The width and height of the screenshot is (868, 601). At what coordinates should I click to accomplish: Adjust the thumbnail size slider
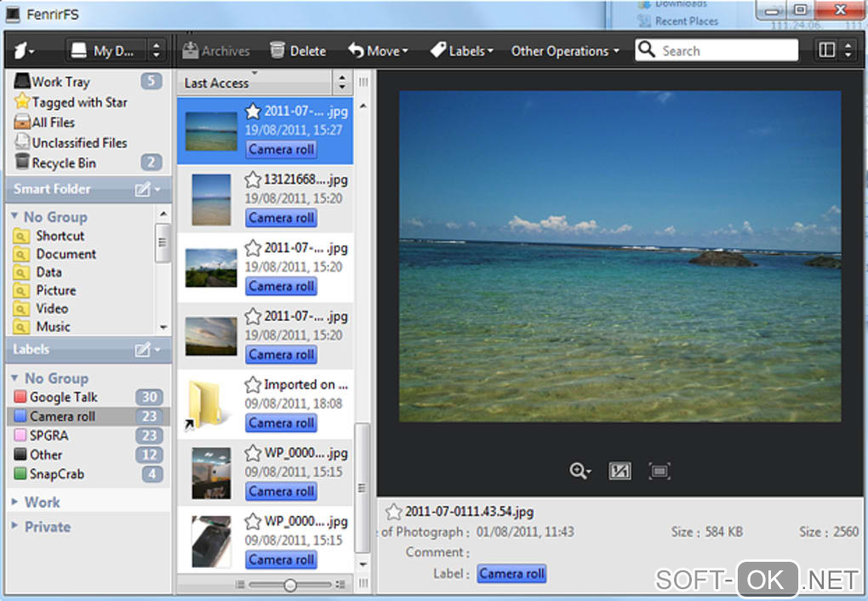pos(290,585)
